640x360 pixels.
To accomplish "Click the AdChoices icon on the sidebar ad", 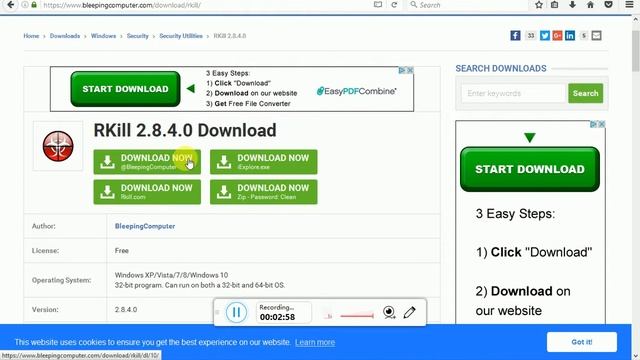I will tap(593, 124).
